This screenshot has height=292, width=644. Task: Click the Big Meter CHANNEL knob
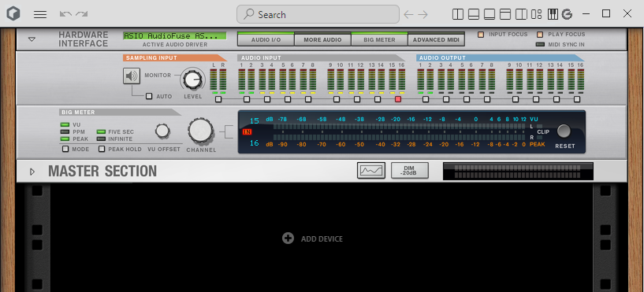[201, 131]
